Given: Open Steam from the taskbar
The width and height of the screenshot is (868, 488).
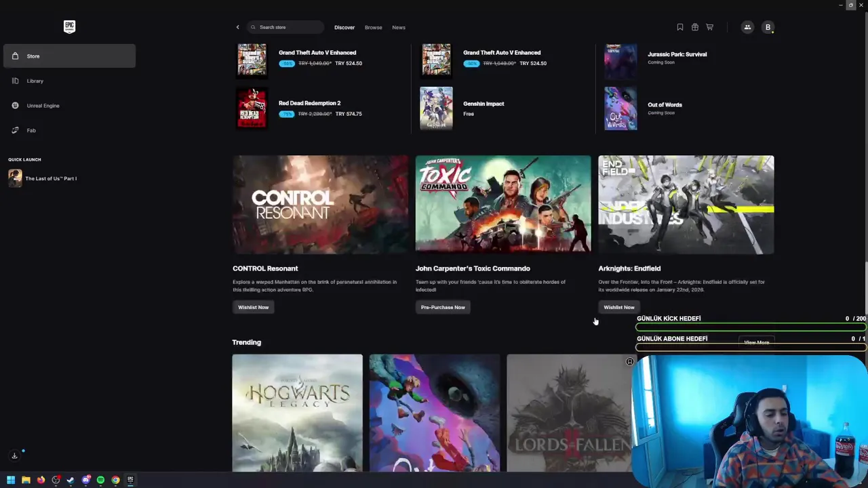Looking at the screenshot, I should (x=71, y=480).
